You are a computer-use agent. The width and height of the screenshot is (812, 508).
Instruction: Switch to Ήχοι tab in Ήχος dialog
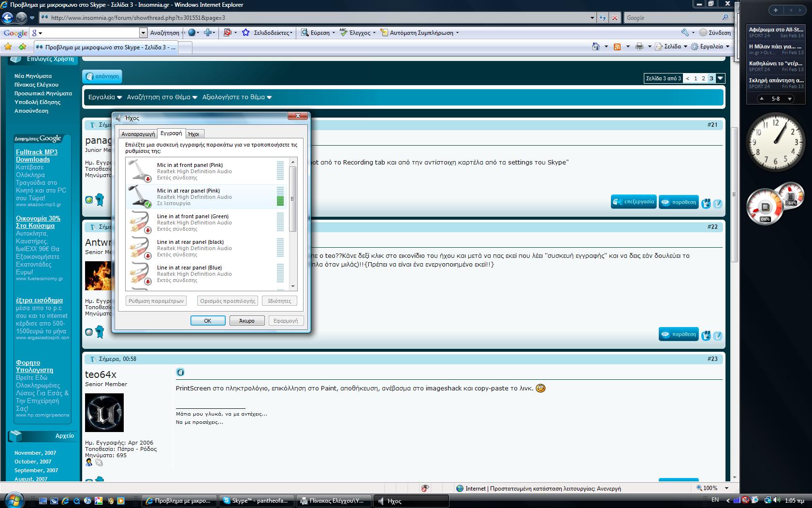coord(194,134)
